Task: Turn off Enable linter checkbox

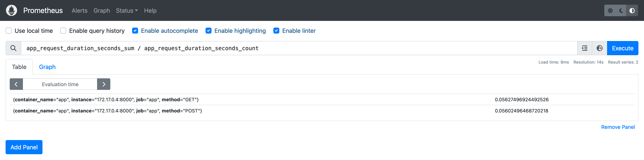Action: pos(276,31)
